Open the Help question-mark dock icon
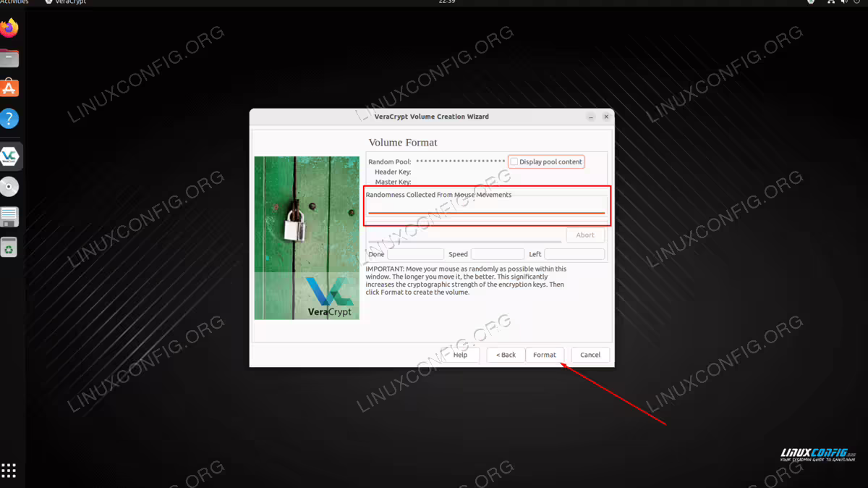The height and width of the screenshot is (488, 868). point(9,119)
